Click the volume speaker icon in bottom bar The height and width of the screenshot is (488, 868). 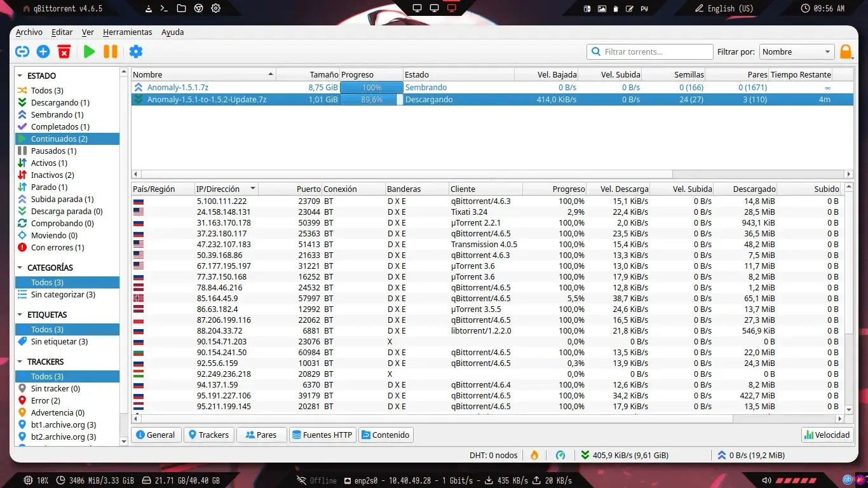767,480
